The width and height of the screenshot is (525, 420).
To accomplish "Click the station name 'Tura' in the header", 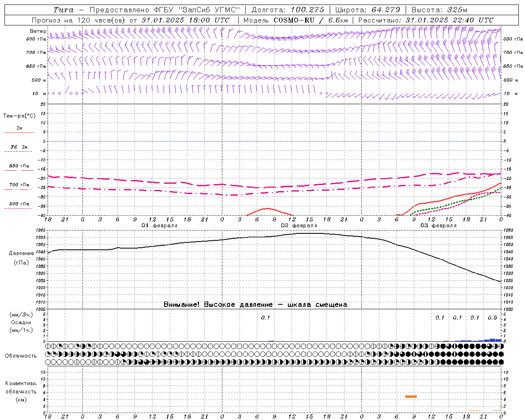I will pyautogui.click(x=64, y=10).
